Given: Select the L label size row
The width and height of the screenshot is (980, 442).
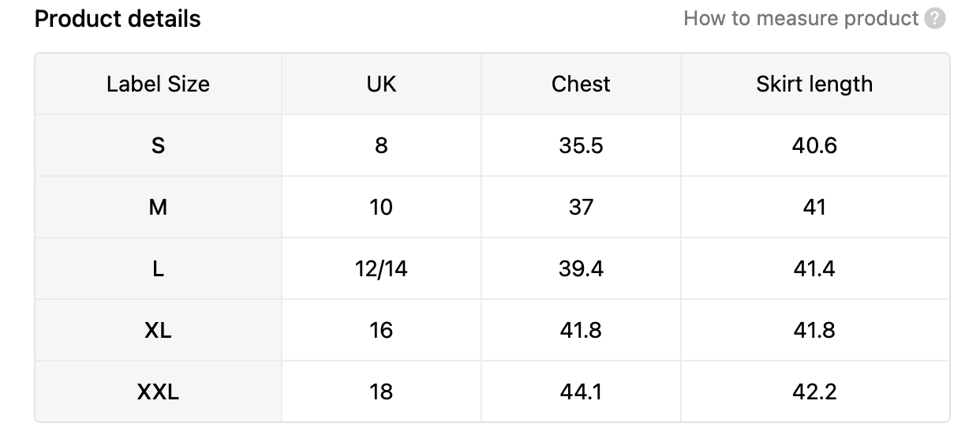Looking at the screenshot, I should click(492, 268).
